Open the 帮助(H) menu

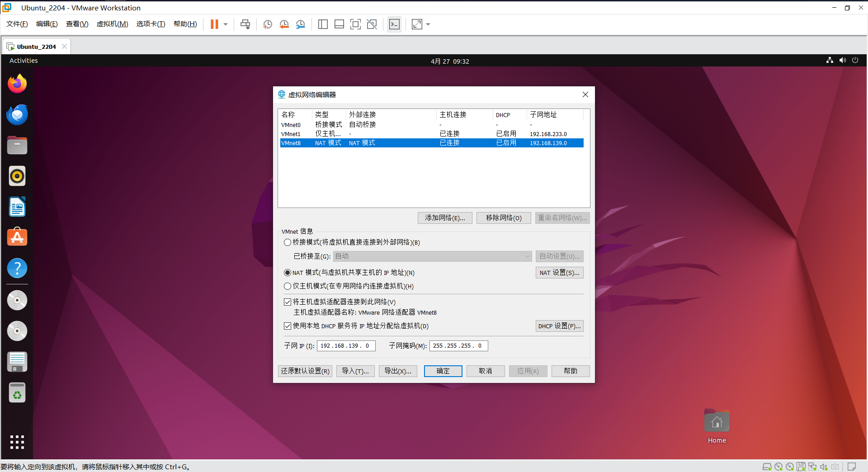(x=185, y=24)
